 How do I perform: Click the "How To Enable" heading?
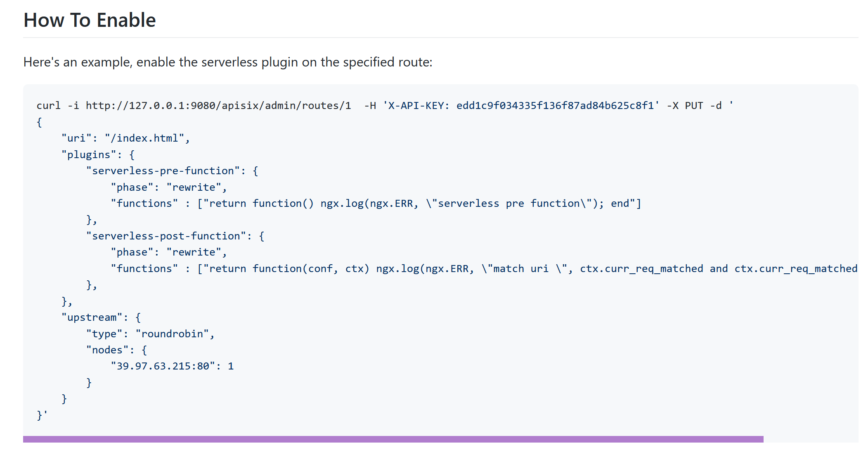coord(90,20)
